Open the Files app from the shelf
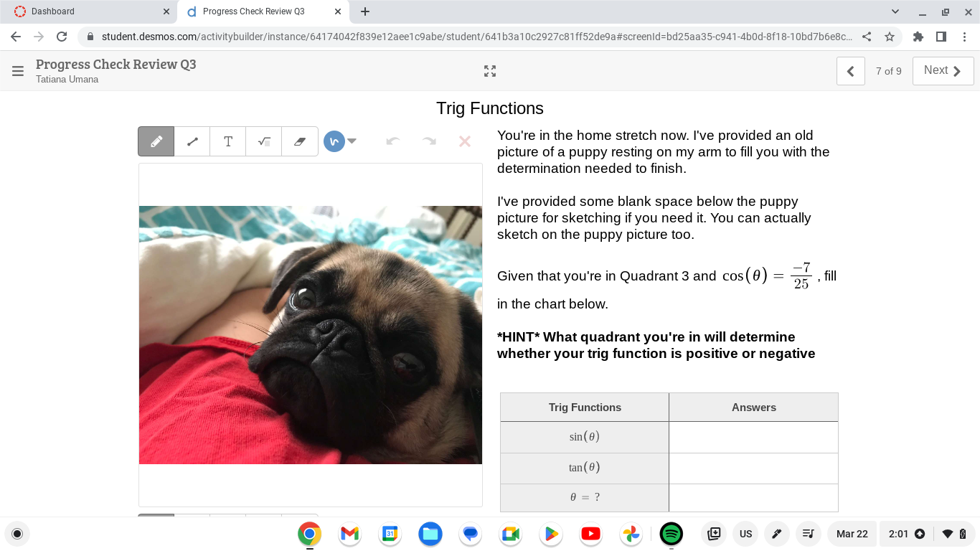This screenshot has height=551, width=980. tap(430, 534)
